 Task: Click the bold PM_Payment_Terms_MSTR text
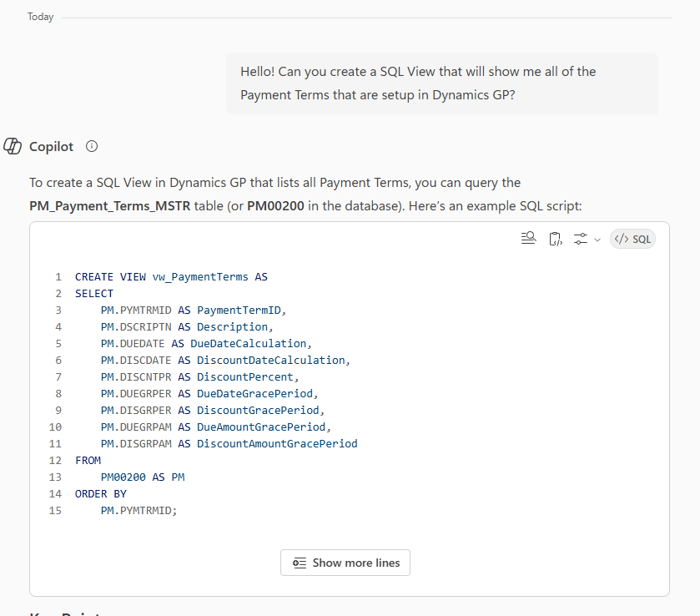[x=110, y=206]
